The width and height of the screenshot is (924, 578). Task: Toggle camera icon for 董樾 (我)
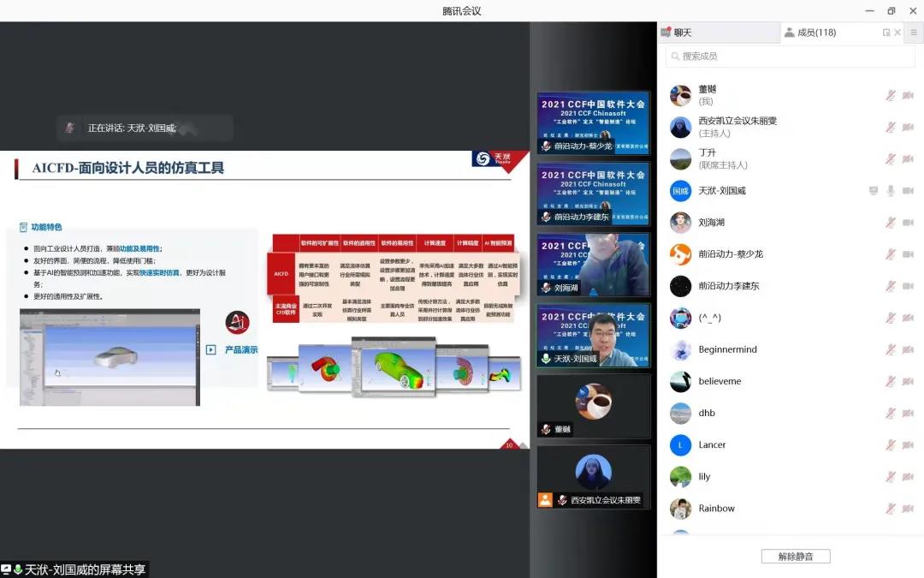pos(908,95)
